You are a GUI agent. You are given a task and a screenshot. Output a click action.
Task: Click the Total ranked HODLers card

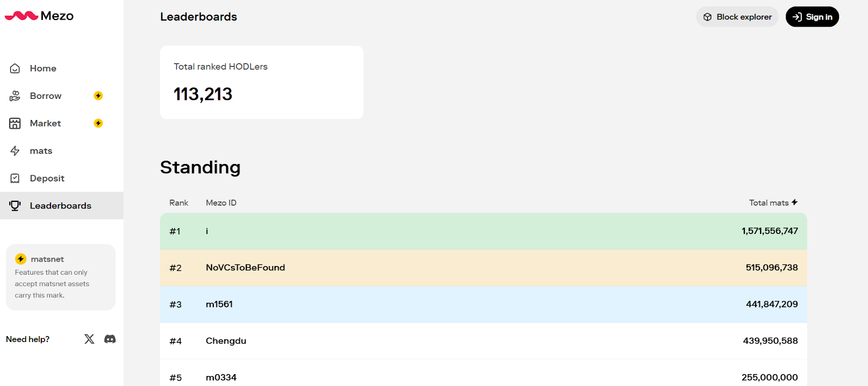coord(261,82)
